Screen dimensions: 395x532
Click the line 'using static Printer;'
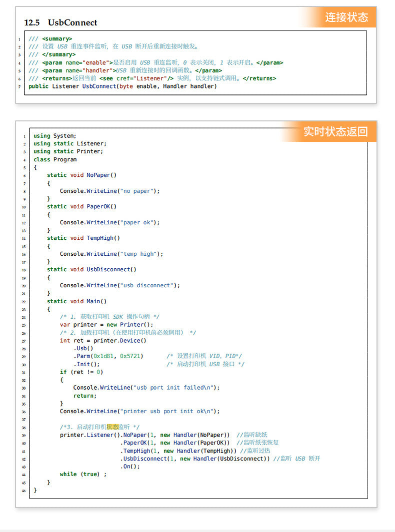tap(68, 151)
